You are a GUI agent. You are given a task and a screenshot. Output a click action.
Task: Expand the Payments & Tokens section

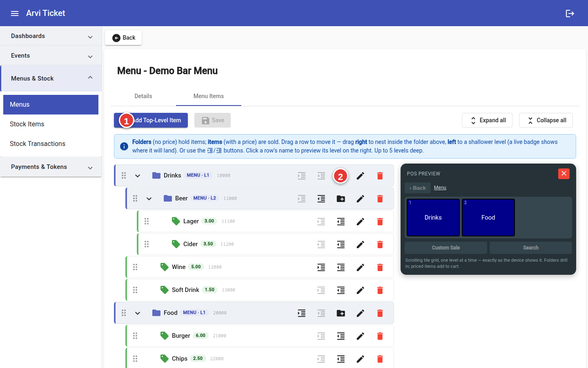(x=51, y=167)
